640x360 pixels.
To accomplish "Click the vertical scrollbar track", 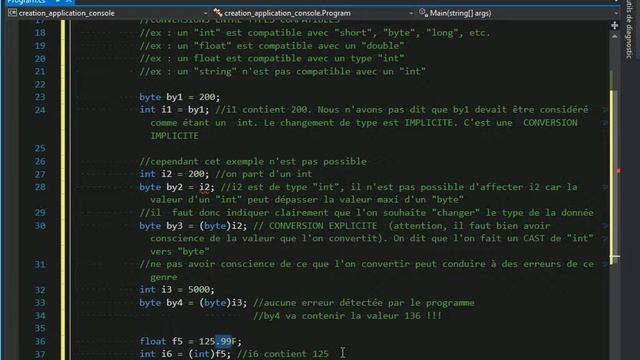I will click(614, 200).
